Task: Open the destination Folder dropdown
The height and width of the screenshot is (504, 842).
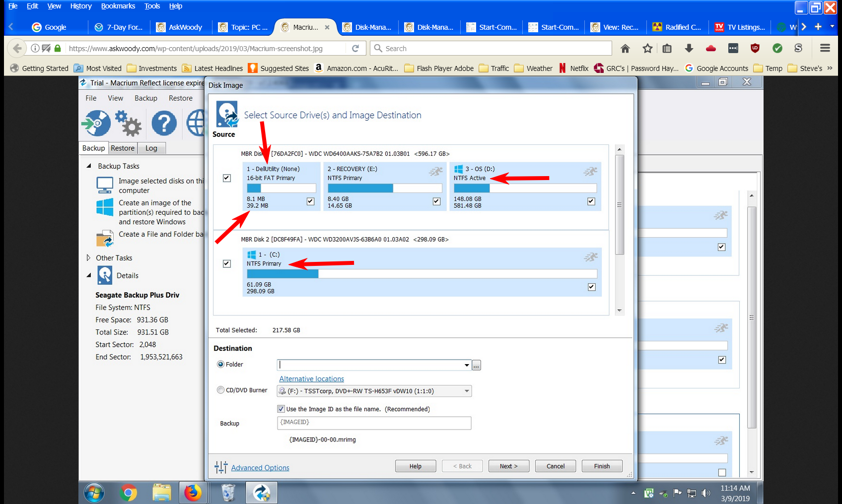Action: click(x=467, y=365)
